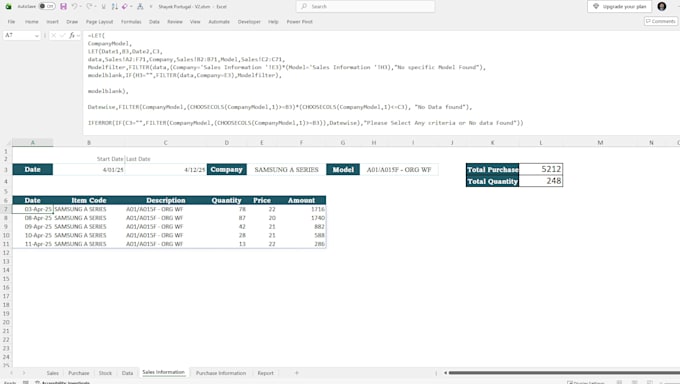Click horizontal scrollbar left arrow
This screenshot has height=384, width=680.
pyautogui.click(x=445, y=372)
